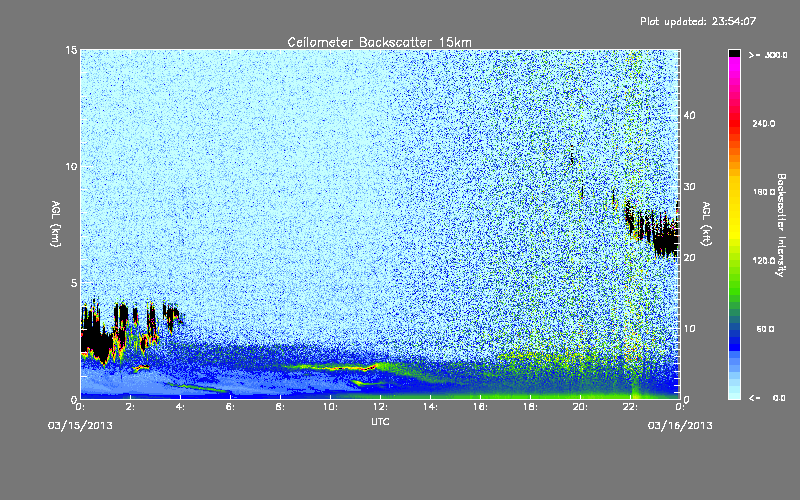Click the '4:' hour tick label
The image size is (800, 500).
pos(180,407)
